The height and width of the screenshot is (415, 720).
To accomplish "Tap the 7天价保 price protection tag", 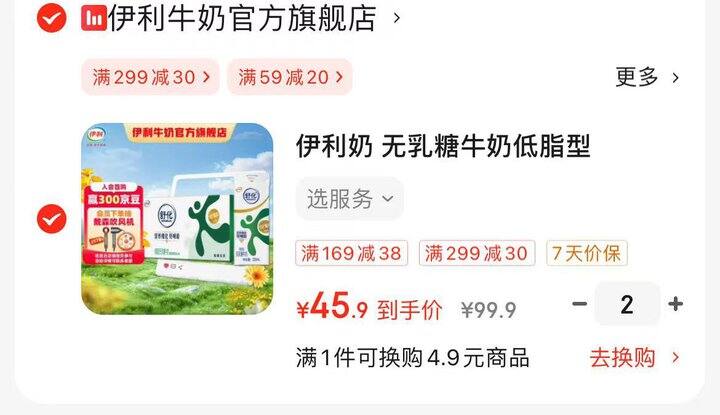I will pos(587,253).
